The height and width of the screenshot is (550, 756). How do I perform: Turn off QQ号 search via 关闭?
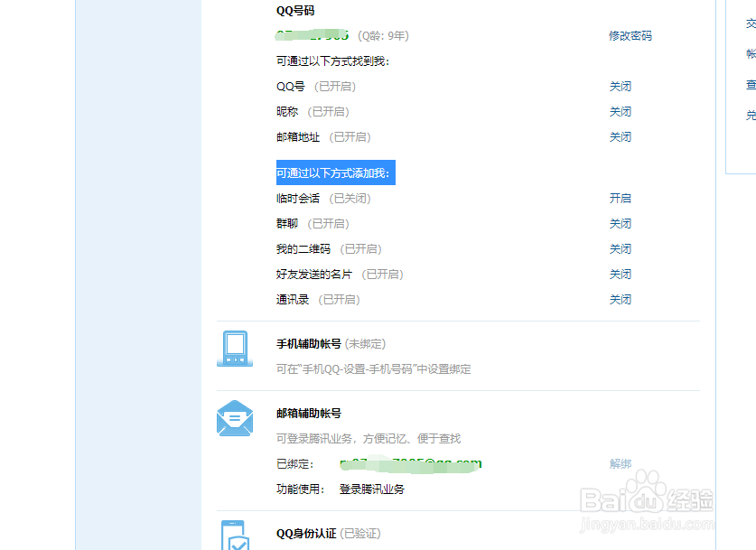pos(620,87)
